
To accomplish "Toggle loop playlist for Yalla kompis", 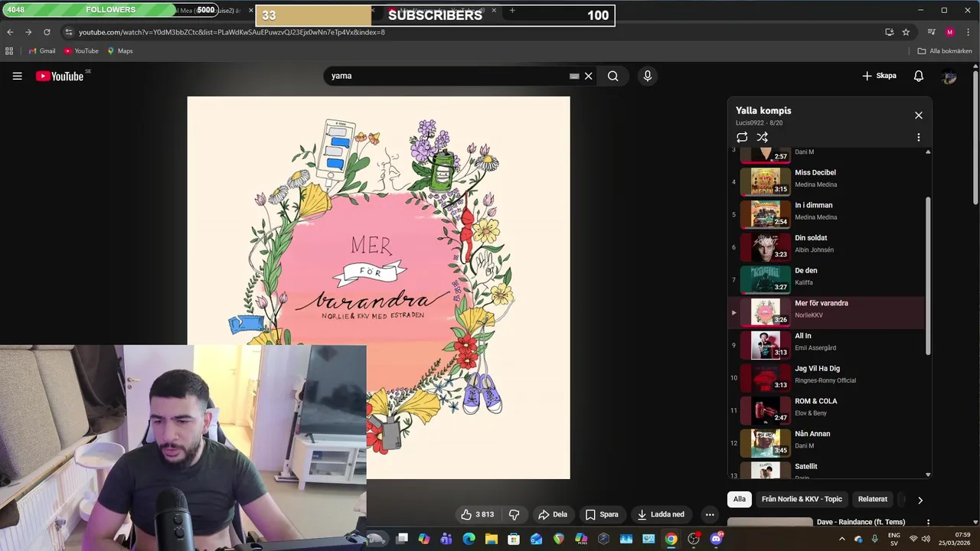I will click(x=742, y=137).
